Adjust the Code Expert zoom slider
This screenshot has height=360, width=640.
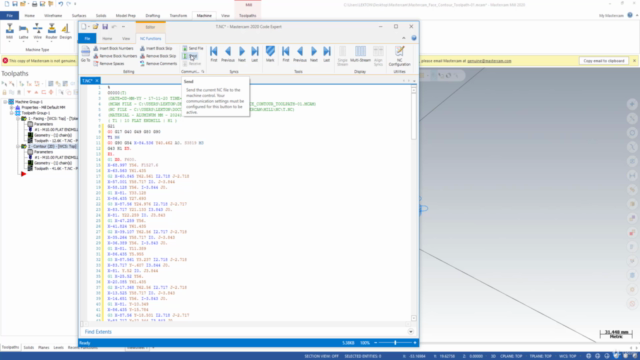[x=395, y=343]
